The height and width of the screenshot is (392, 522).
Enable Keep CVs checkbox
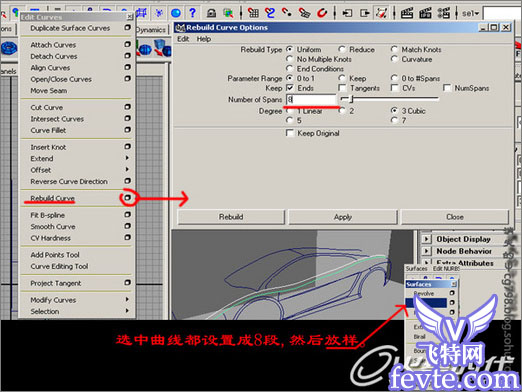click(395, 88)
